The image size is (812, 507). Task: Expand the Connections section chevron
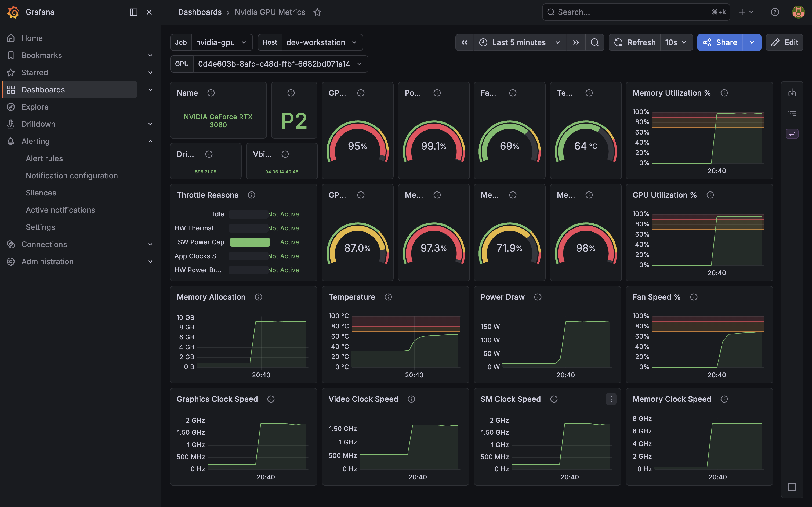[151, 244]
